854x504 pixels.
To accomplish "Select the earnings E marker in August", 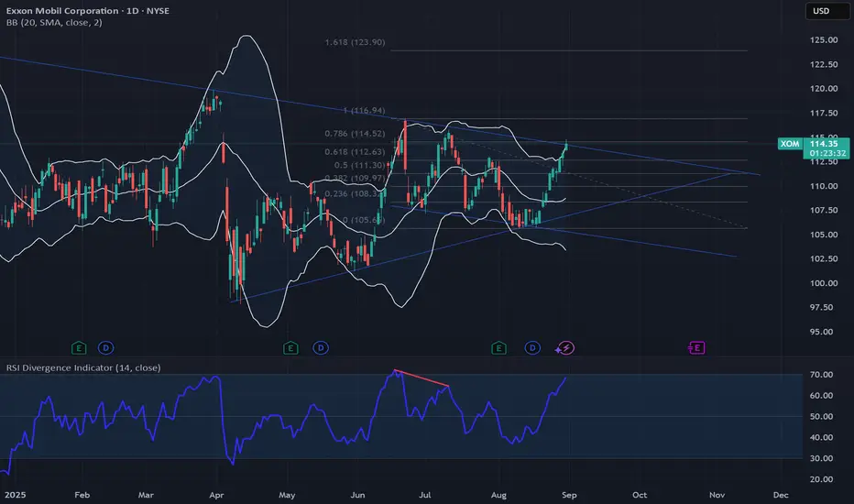I will [x=498, y=347].
